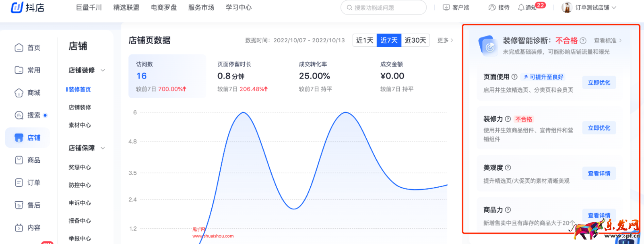The width and height of the screenshot is (644, 244).
Task: Collapse the 店铺装修 submenu chevron
Action: point(103,70)
